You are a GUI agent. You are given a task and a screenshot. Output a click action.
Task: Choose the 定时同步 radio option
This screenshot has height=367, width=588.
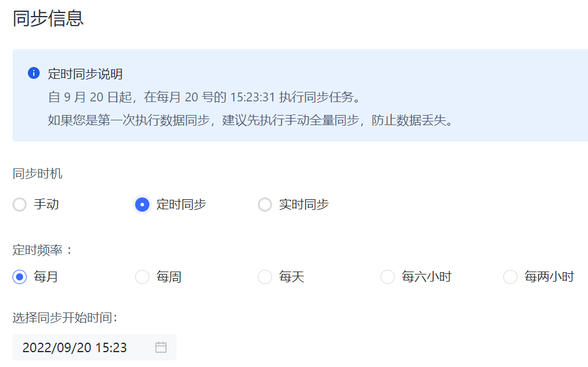click(x=142, y=205)
